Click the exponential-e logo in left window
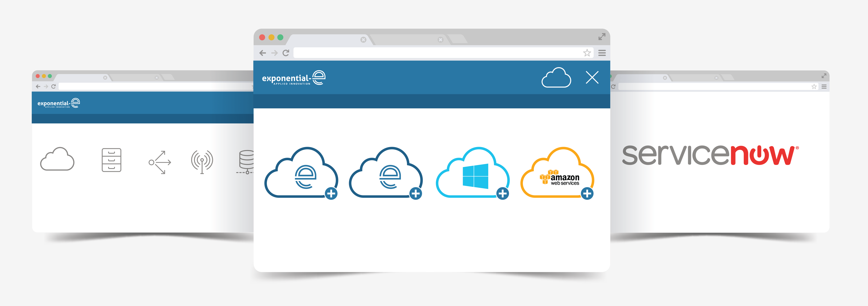This screenshot has width=868, height=306. (x=59, y=103)
